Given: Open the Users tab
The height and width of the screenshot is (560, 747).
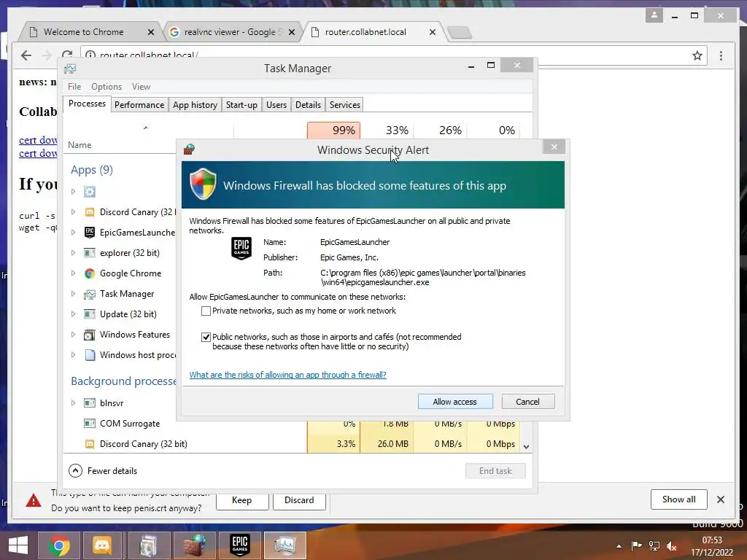Looking at the screenshot, I should click(x=276, y=105).
